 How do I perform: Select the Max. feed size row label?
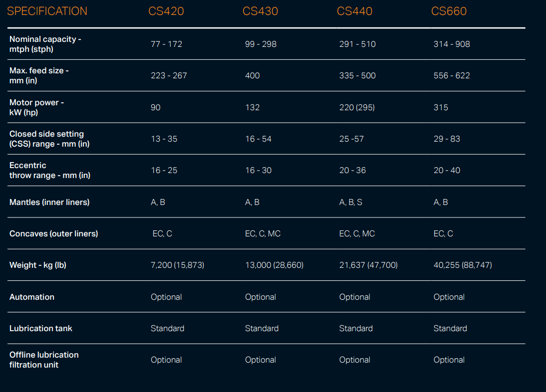click(x=39, y=75)
